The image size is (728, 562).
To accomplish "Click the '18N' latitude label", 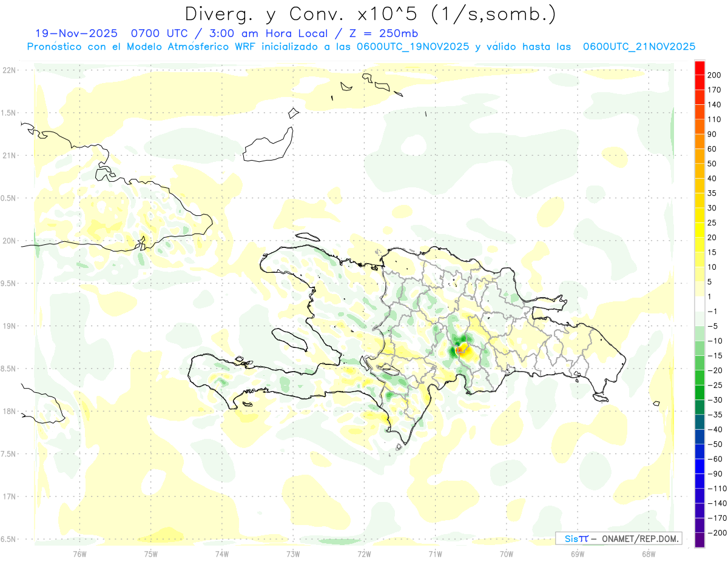I will point(8,412).
